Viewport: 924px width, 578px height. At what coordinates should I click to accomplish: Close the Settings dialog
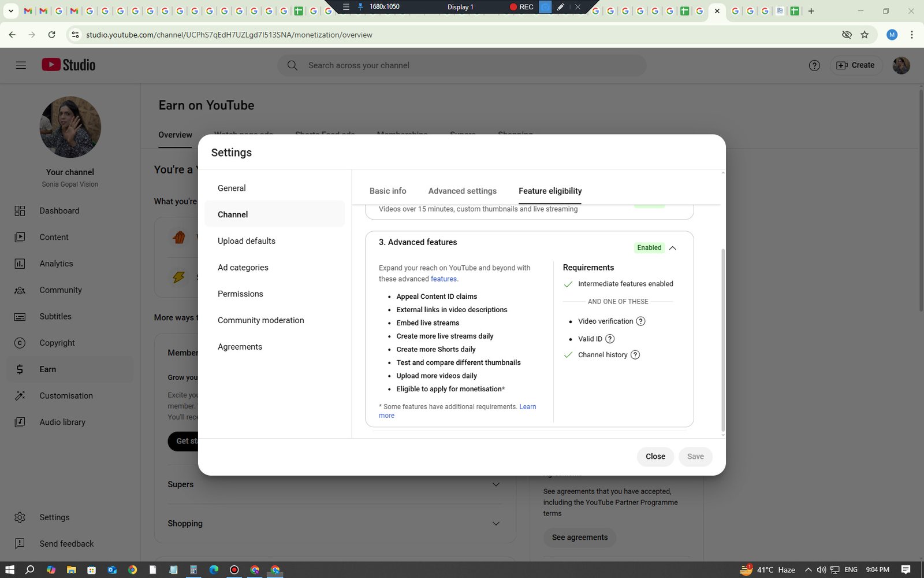point(655,457)
